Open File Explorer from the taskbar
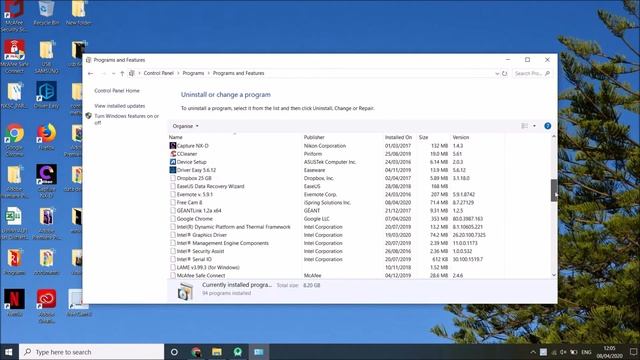This screenshot has height=360, width=640. tap(217, 352)
